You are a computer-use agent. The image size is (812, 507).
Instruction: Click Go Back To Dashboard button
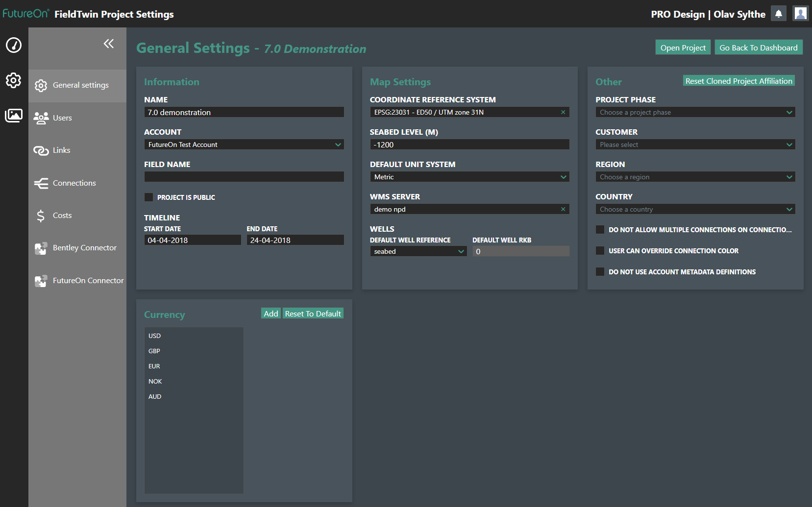[x=758, y=48]
